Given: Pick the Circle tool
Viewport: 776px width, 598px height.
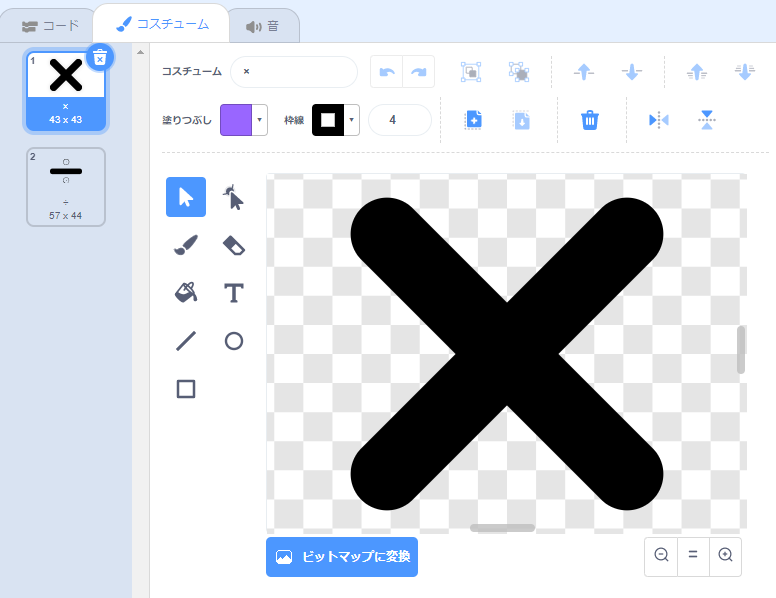Looking at the screenshot, I should click(234, 341).
